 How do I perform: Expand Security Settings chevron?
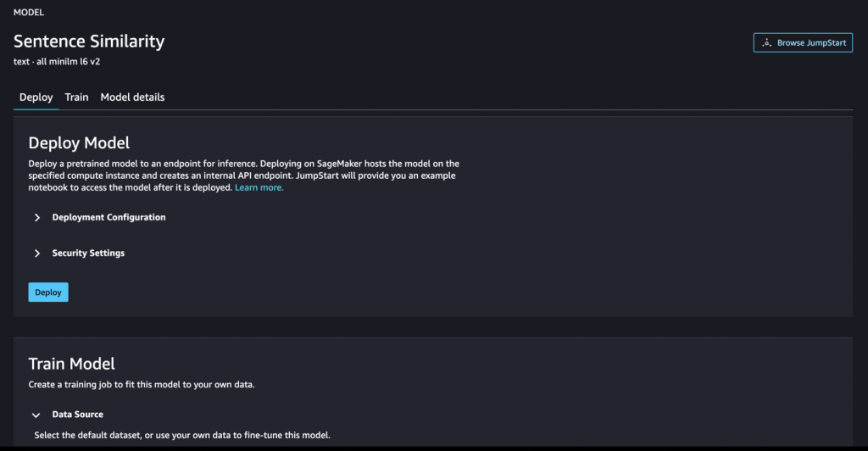(37, 253)
